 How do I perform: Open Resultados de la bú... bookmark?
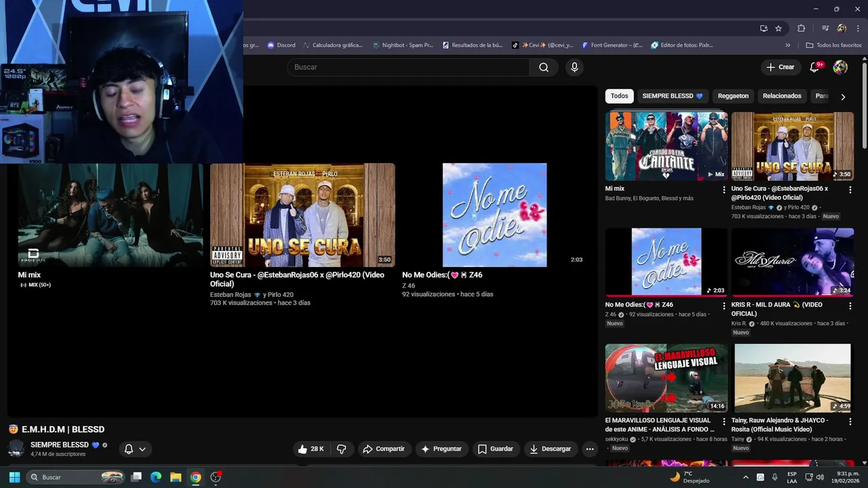(x=473, y=45)
